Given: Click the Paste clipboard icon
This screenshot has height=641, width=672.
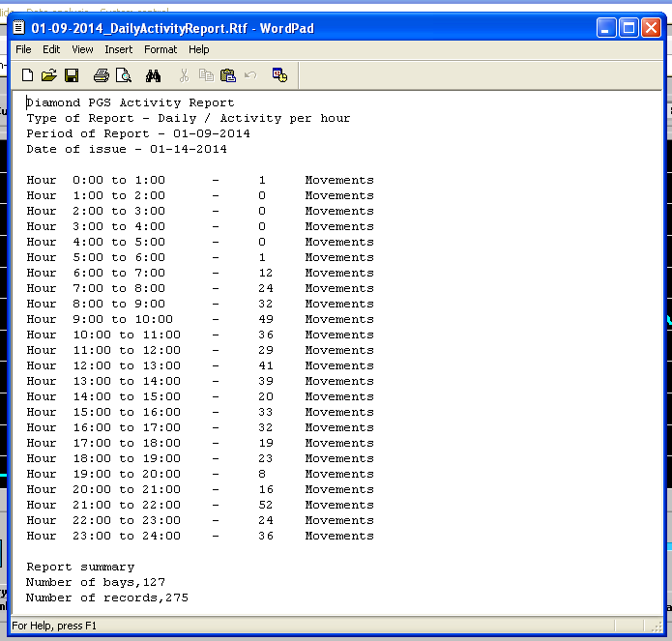Looking at the screenshot, I should tap(228, 75).
